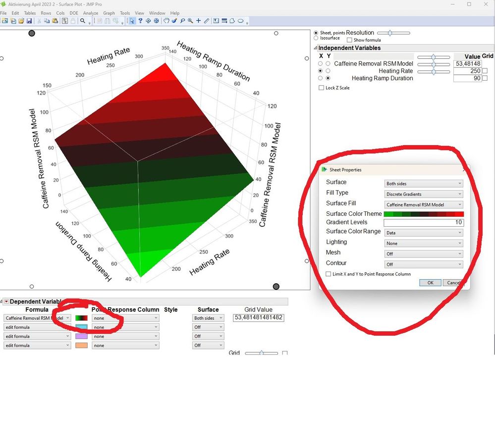Select the text annotation tool
495x448 pixels.
pos(216,21)
